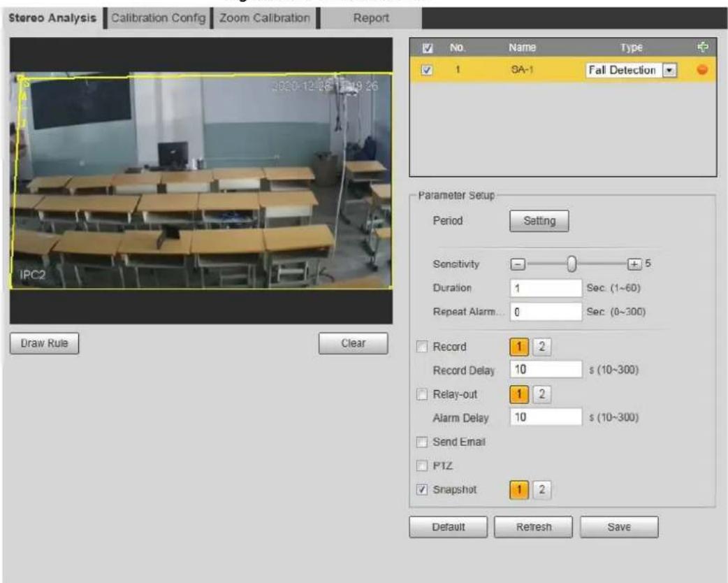Enable Send Email checkbox
The image size is (728, 583).
[422, 442]
